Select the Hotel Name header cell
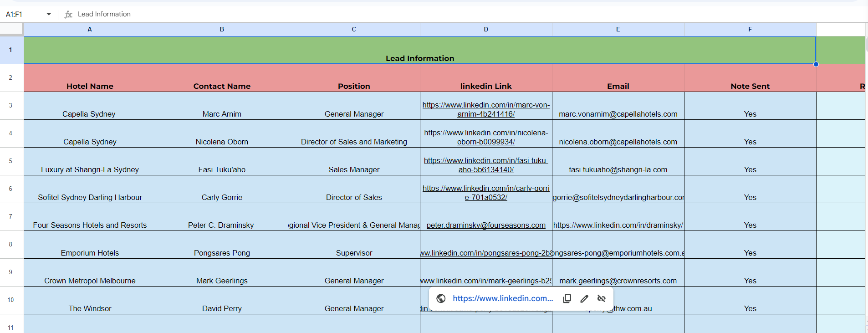 (x=90, y=78)
